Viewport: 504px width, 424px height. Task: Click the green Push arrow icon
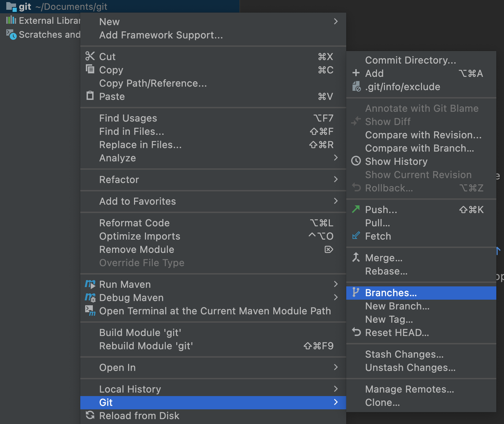click(356, 209)
